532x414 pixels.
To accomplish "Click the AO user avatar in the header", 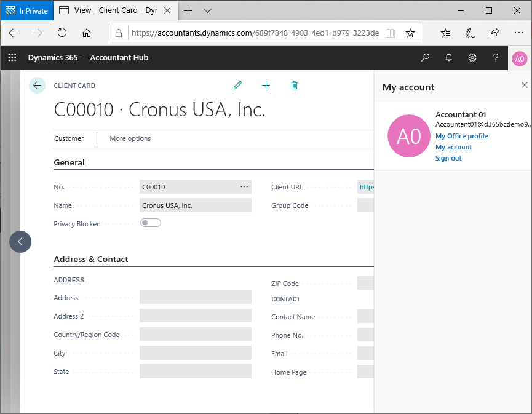I will 520,58.
